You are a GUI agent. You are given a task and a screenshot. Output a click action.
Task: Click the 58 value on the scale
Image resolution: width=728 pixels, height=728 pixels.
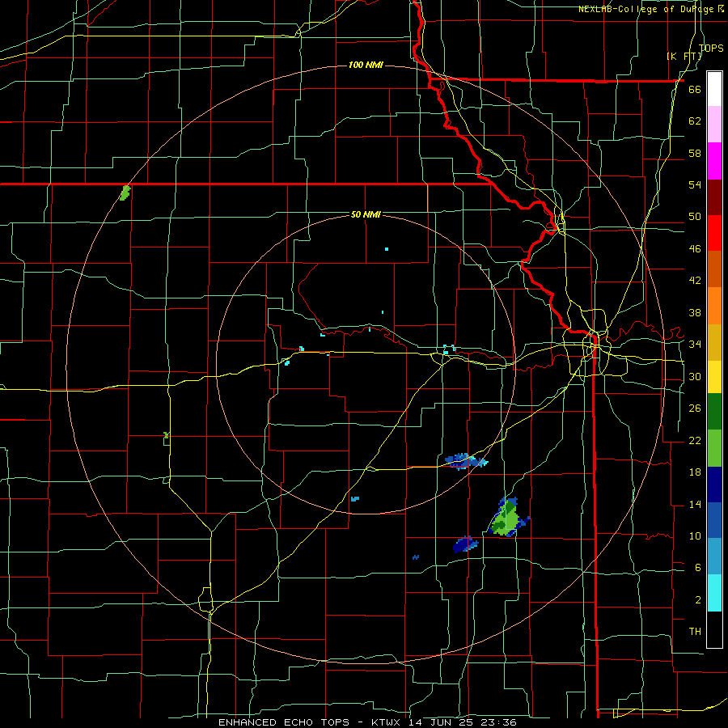695,153
